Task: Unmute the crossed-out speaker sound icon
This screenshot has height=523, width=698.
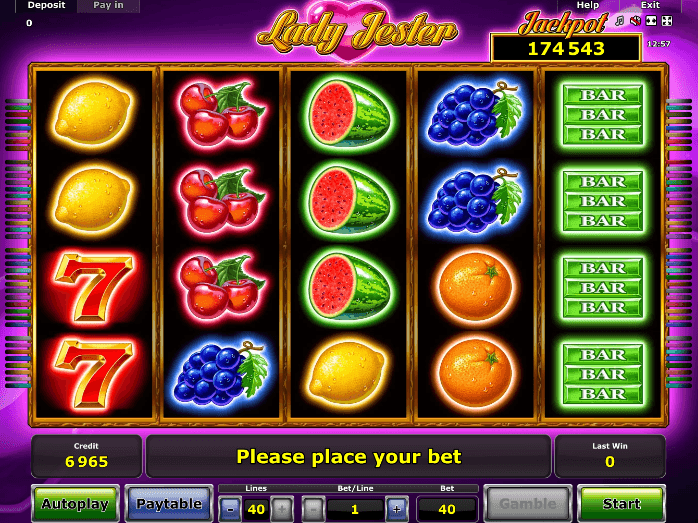Action: point(636,21)
